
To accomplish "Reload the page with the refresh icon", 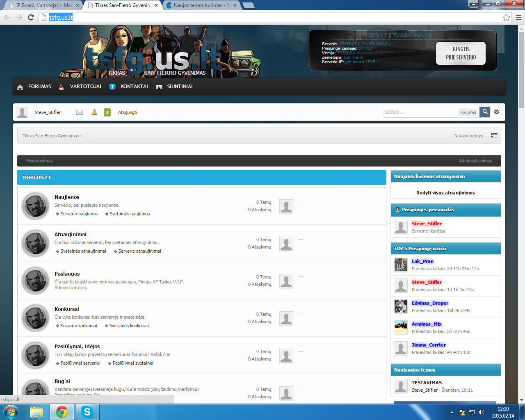I will (31, 17).
